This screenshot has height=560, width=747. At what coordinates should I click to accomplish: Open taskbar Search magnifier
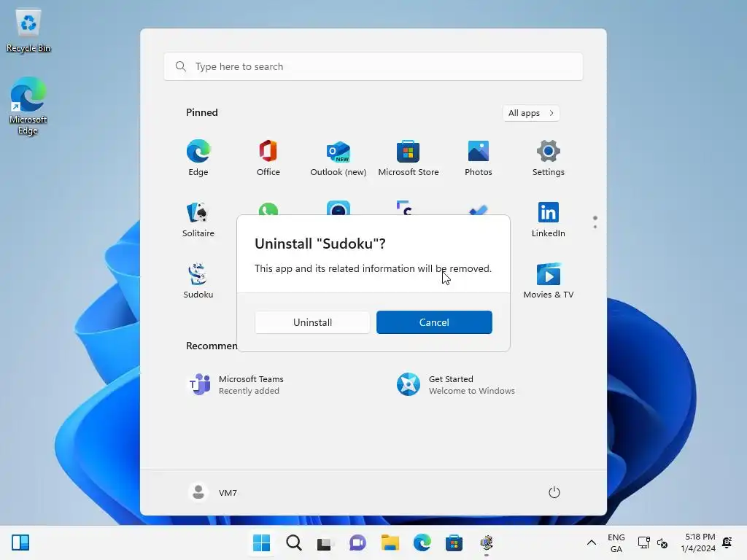click(x=294, y=542)
